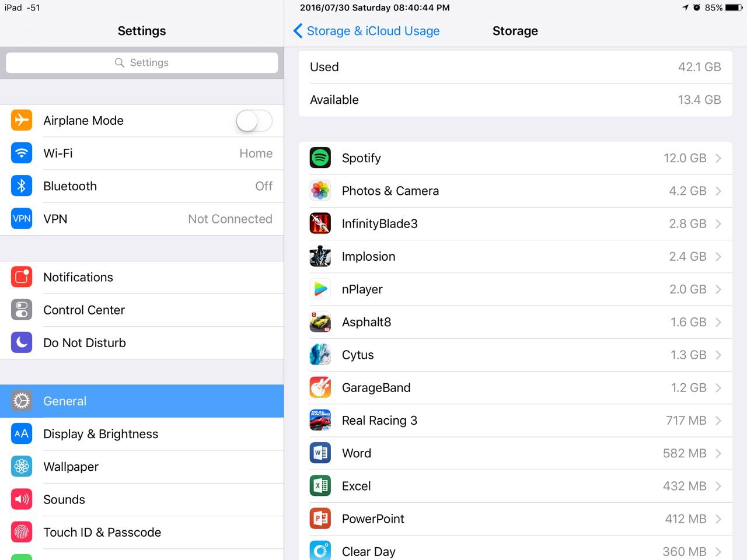Image resolution: width=747 pixels, height=560 pixels.
Task: Tap the Do Not Disturb moon icon
Action: [x=22, y=342]
